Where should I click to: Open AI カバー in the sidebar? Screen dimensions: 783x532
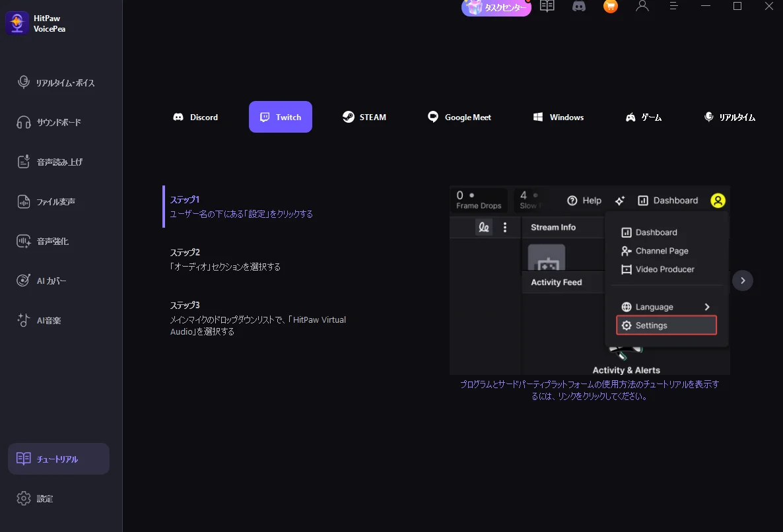[59, 281]
